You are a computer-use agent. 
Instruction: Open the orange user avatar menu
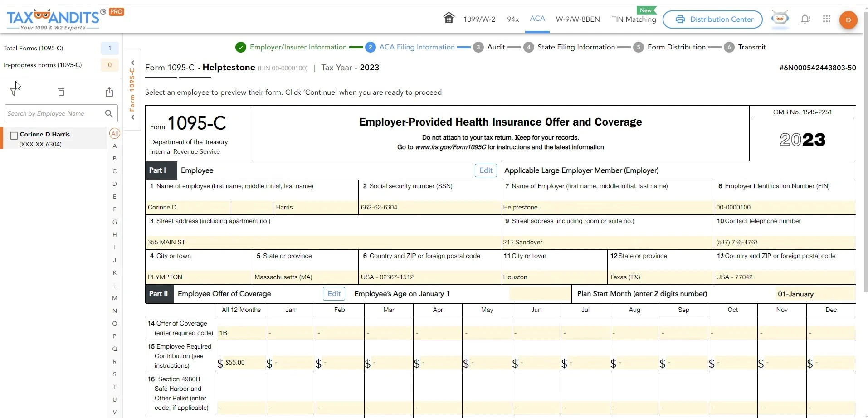(x=848, y=20)
